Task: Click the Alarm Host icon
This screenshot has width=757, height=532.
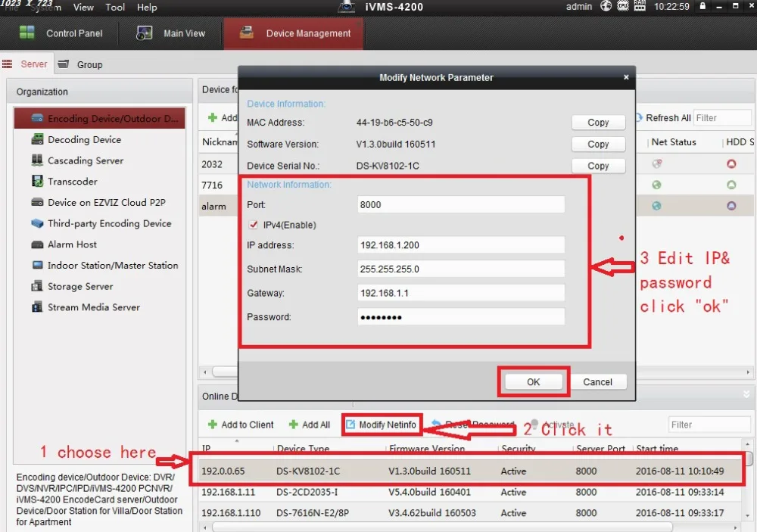Action: (x=37, y=244)
